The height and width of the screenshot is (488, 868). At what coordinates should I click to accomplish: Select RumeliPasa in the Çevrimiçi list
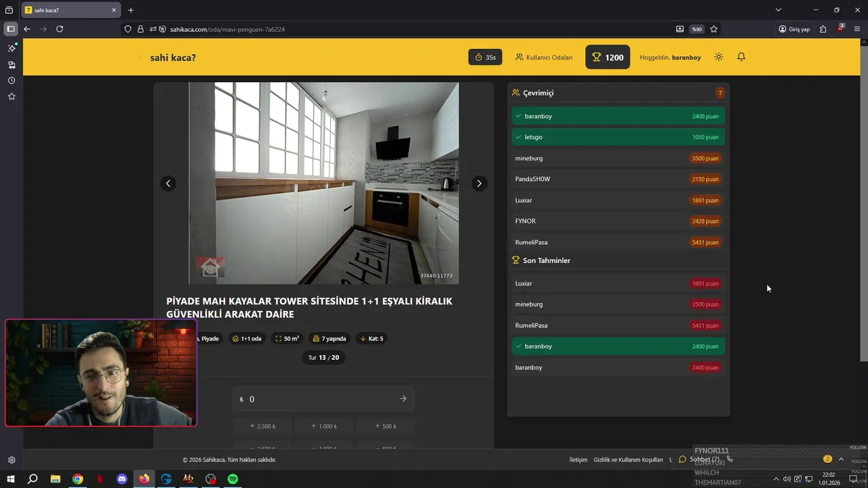tap(618, 242)
